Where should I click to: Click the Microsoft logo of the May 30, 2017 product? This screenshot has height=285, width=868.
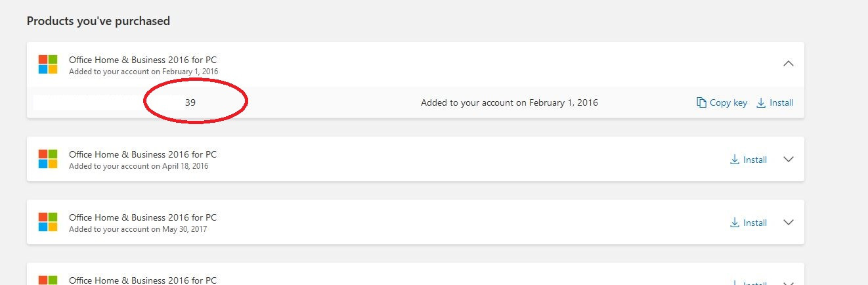pyautogui.click(x=48, y=222)
